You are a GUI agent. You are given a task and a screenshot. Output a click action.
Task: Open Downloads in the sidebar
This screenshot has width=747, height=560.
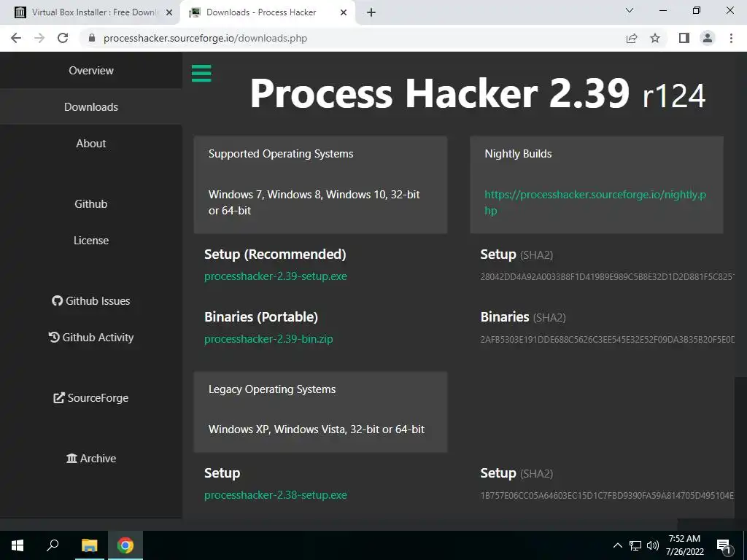pyautogui.click(x=91, y=106)
